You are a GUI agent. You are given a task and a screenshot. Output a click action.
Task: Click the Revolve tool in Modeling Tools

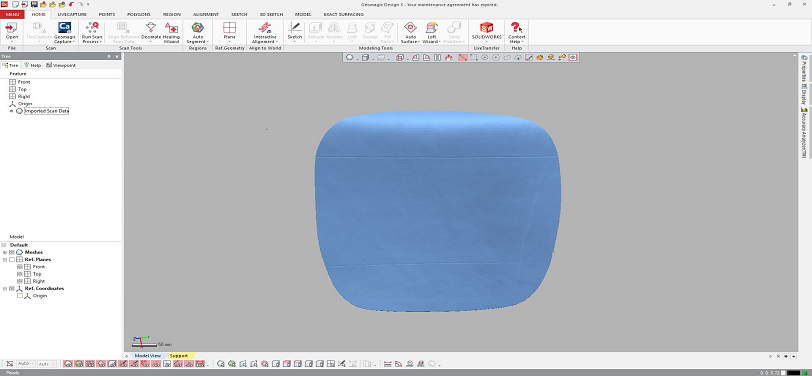tap(334, 30)
